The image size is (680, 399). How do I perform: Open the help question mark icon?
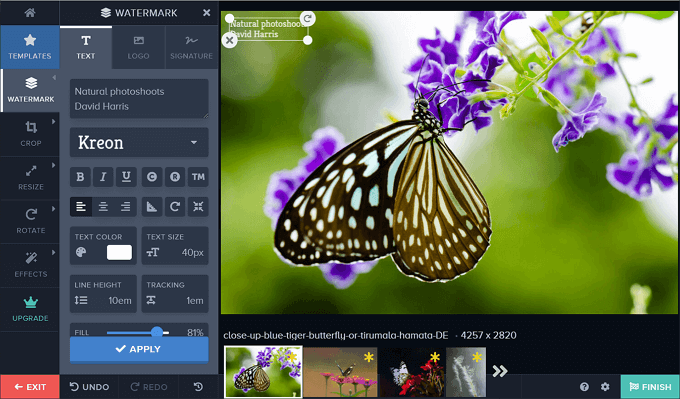(584, 386)
